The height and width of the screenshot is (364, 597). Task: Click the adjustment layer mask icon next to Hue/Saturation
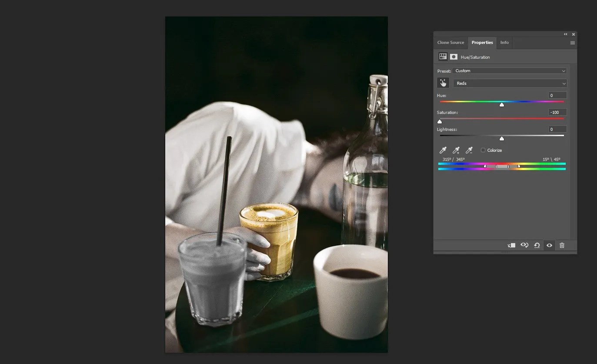454,57
